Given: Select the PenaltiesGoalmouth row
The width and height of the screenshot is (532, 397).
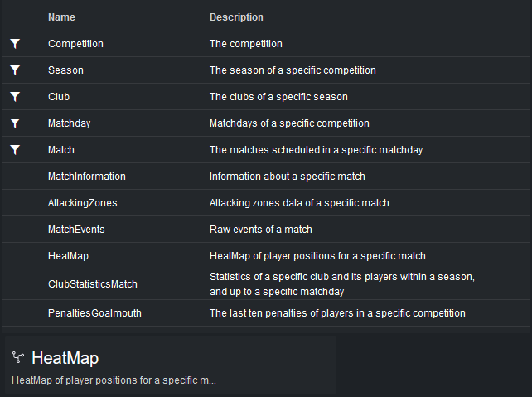Looking at the screenshot, I should pyautogui.click(x=94, y=313).
